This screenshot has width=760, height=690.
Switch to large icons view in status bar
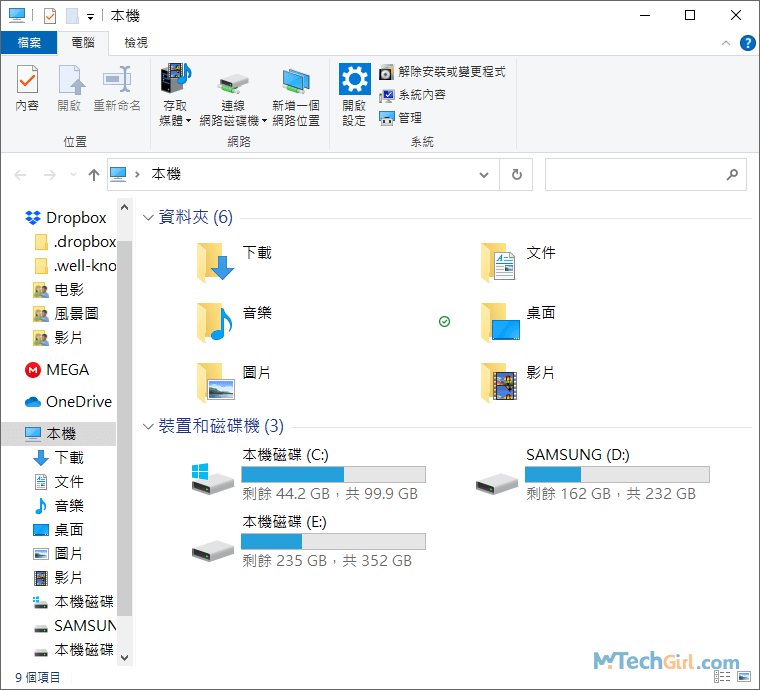[x=743, y=677]
